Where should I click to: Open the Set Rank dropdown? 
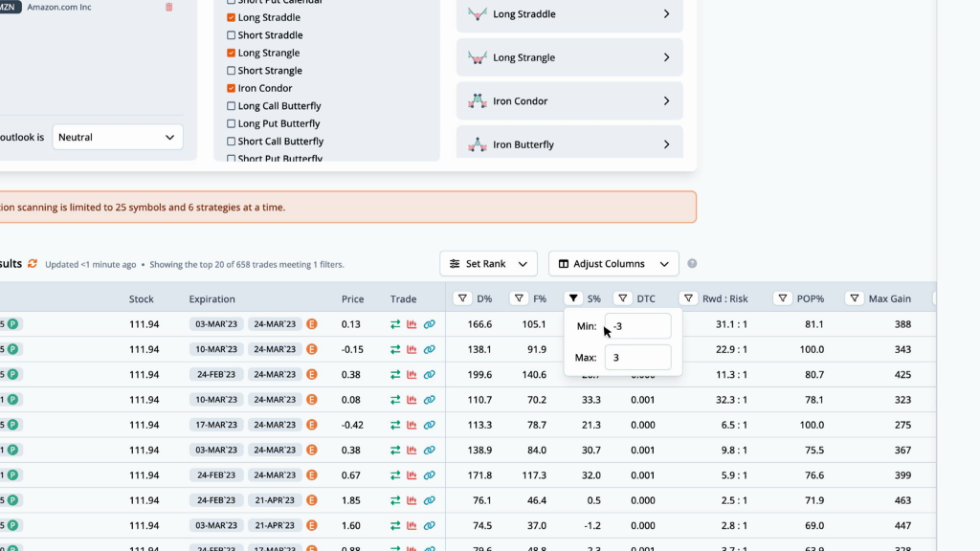coord(488,264)
